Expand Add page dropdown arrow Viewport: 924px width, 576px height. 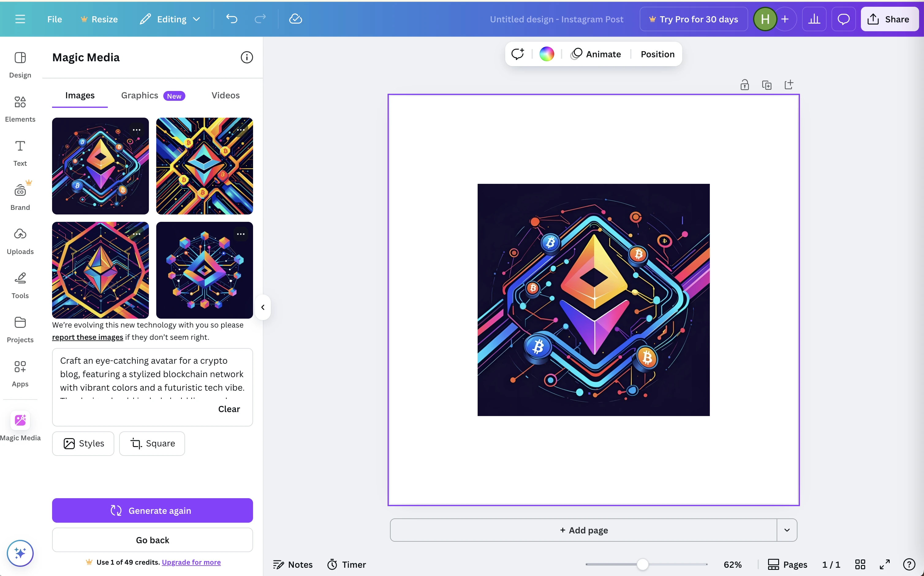787,530
